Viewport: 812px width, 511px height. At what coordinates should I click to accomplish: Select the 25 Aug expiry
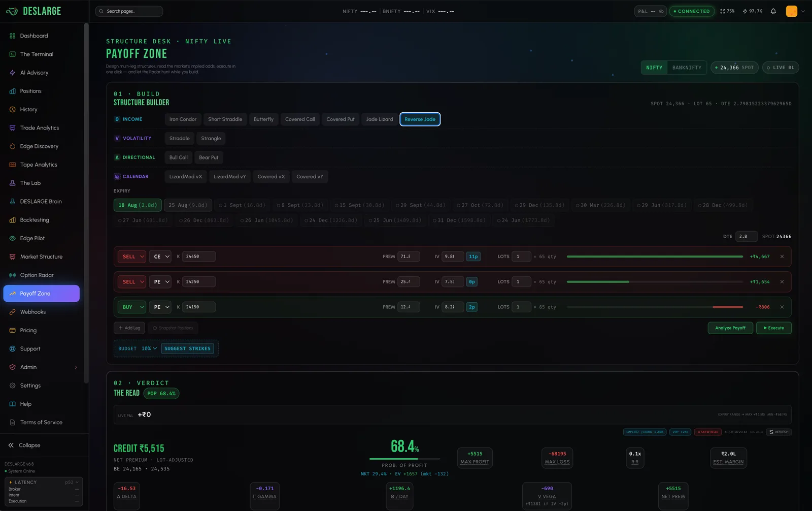(x=188, y=205)
